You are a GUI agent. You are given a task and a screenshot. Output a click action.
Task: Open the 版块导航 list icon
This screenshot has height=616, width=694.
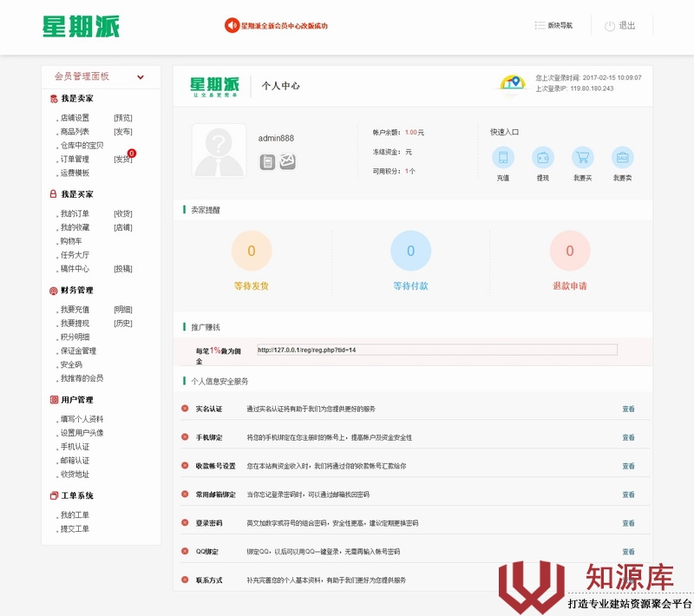click(540, 25)
